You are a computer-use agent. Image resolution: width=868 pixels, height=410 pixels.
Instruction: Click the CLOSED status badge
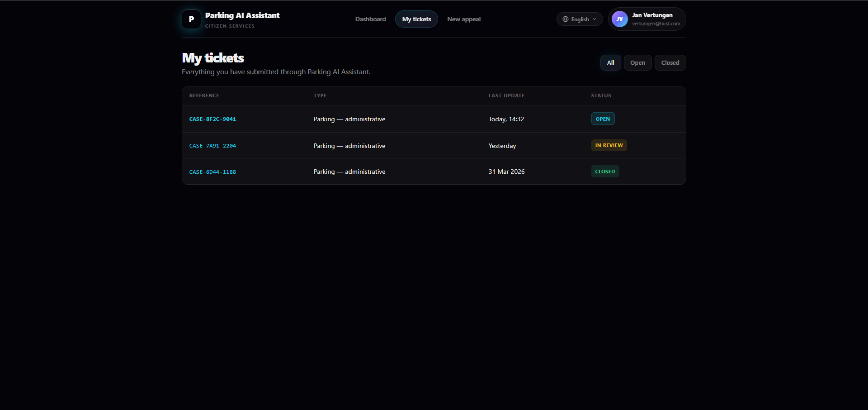click(605, 172)
